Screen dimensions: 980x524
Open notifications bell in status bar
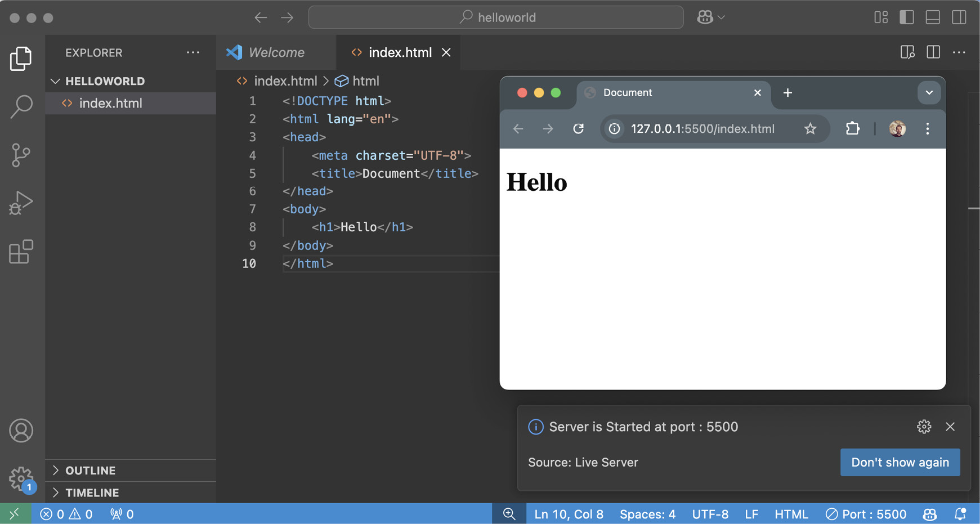point(960,514)
